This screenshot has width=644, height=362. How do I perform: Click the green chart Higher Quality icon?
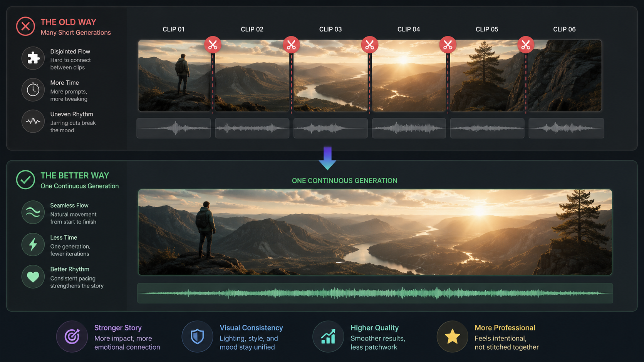coord(328,337)
